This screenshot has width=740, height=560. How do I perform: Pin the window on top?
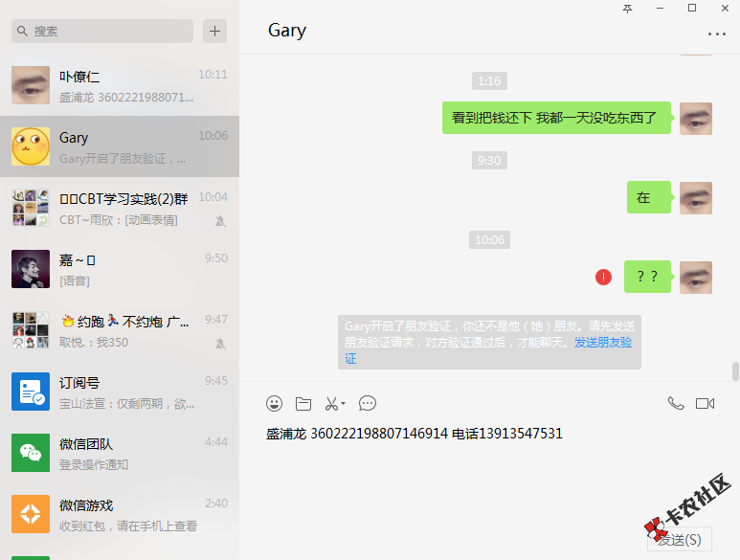click(x=627, y=9)
